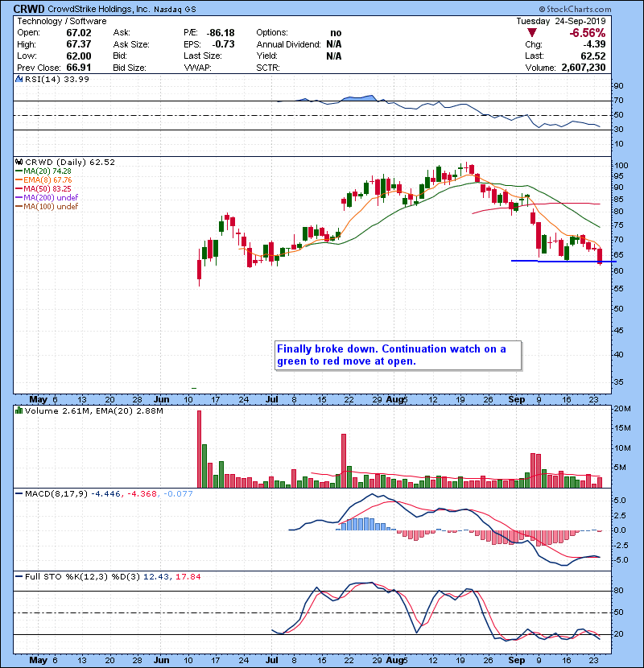
Task: Click the Jul label on bottom date axis
Action: click(271, 660)
